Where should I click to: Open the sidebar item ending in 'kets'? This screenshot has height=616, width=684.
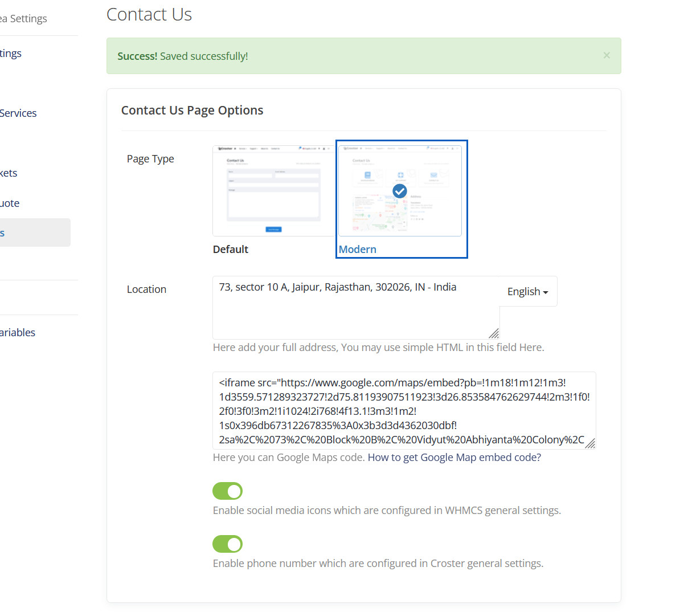click(9, 173)
